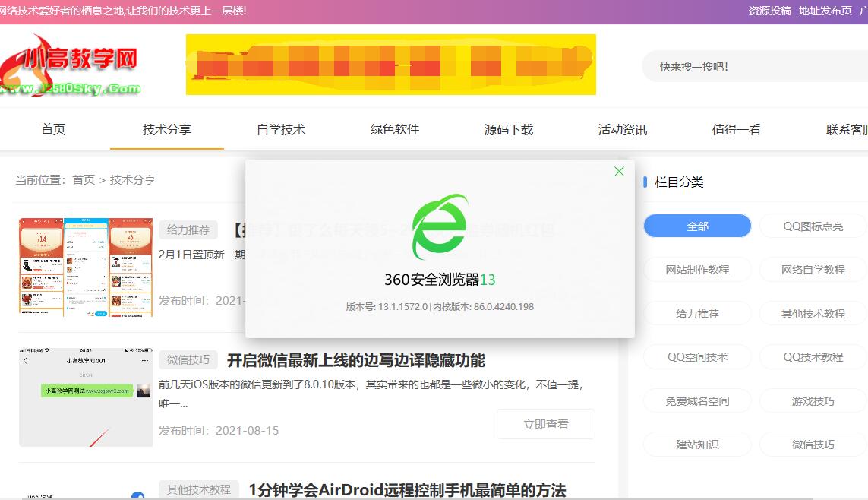
Task: Select the 网站制作教程 category
Action: click(697, 270)
